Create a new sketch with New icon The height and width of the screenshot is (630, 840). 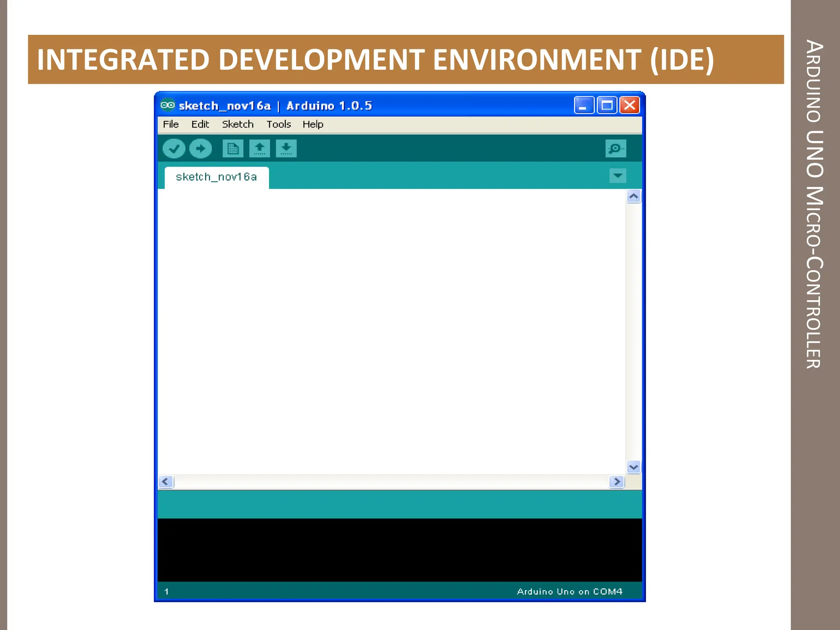pyautogui.click(x=233, y=148)
